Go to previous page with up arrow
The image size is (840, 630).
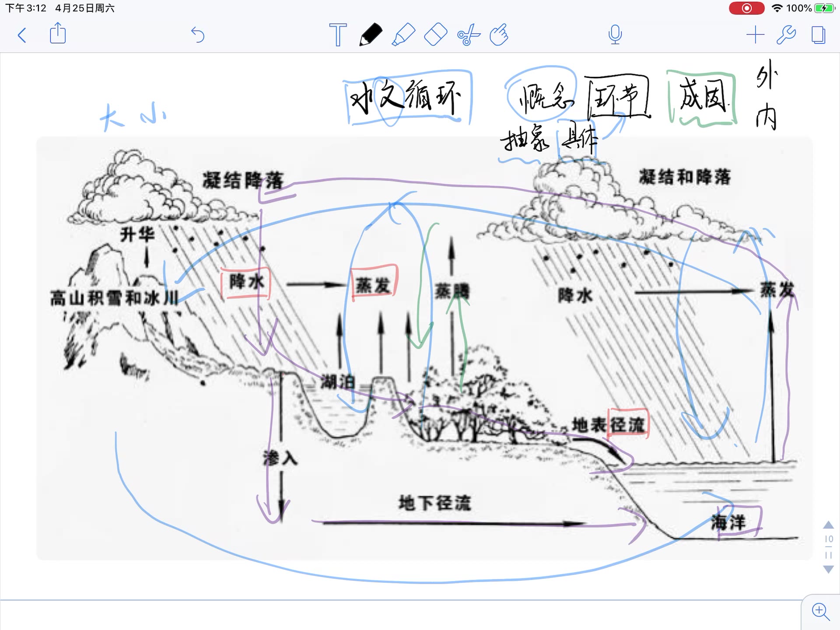coord(828,525)
